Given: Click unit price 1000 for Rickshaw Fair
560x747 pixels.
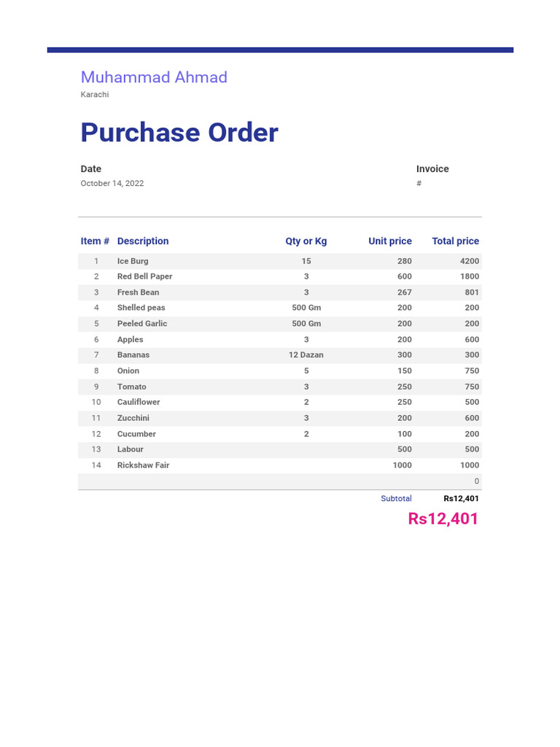Looking at the screenshot, I should pyautogui.click(x=402, y=465).
